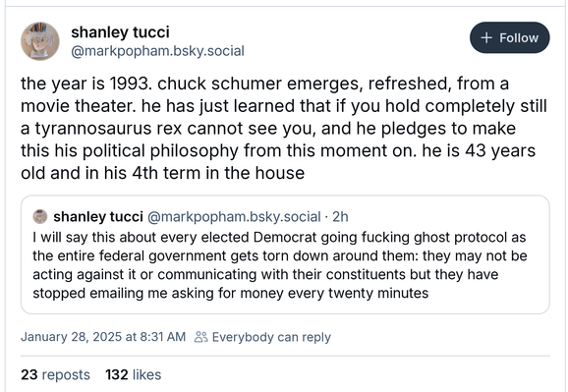View the list of 132 likes
The height and width of the screenshot is (392, 568).
[134, 374]
